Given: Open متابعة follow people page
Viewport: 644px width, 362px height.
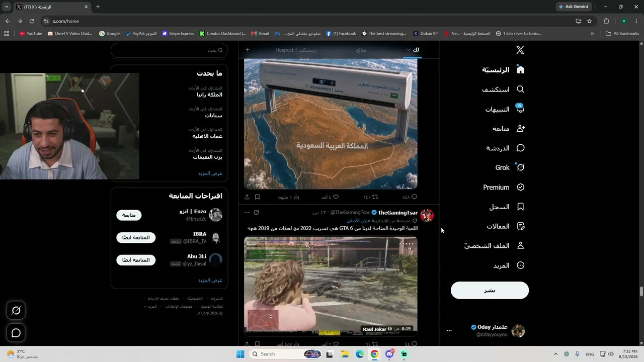Looking at the screenshot, I should pyautogui.click(x=509, y=129).
